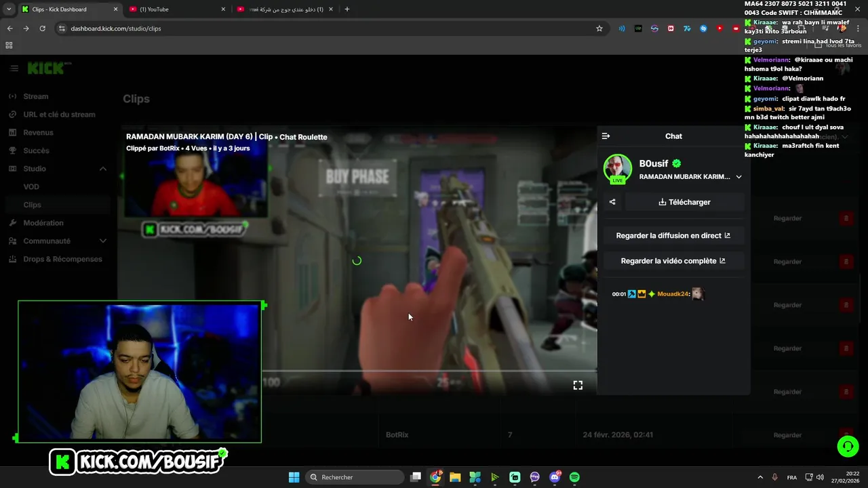
Task: Enter fullscreen on the clip player
Action: coord(578,385)
